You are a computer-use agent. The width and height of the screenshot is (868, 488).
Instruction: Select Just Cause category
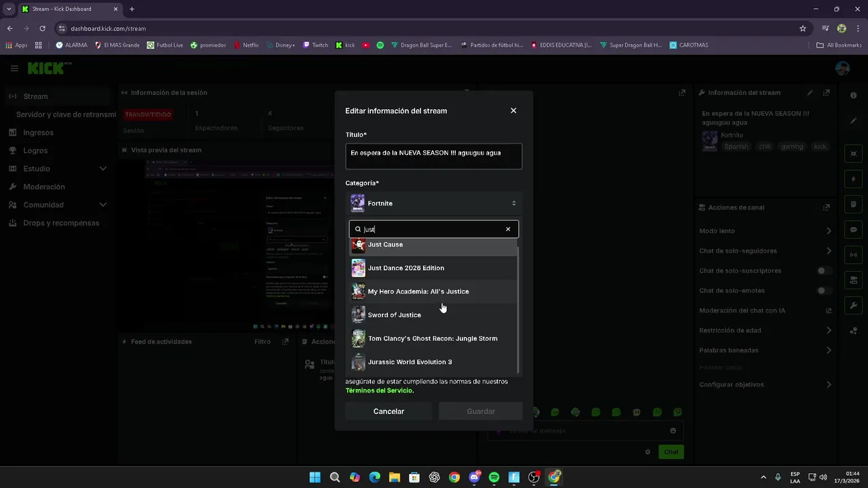(433, 245)
